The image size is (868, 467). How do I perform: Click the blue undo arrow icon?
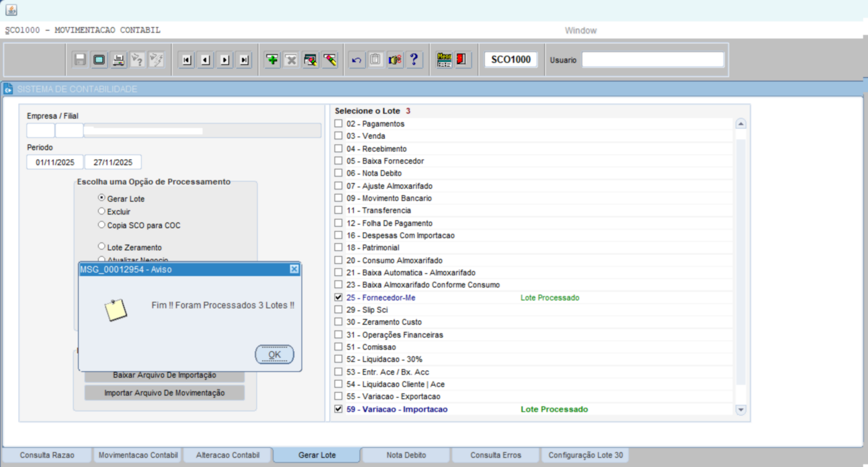[x=356, y=60]
